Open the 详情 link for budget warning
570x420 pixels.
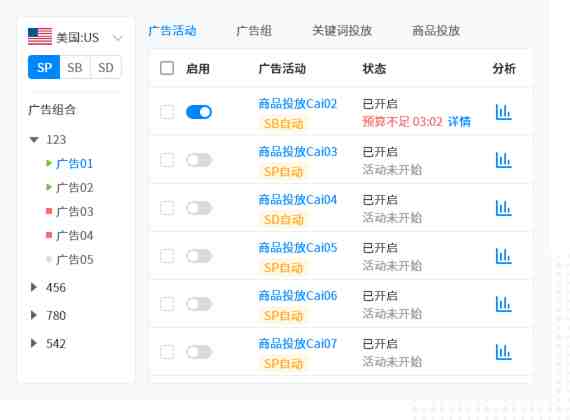(459, 121)
